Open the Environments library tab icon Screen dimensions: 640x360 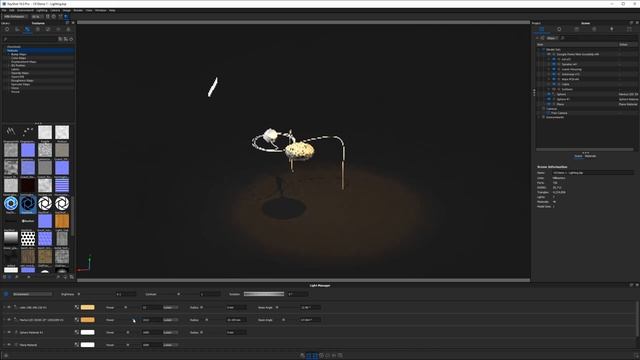(38, 29)
